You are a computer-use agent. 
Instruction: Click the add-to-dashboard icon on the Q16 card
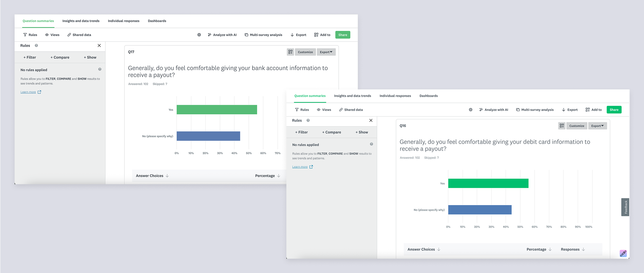(561, 126)
